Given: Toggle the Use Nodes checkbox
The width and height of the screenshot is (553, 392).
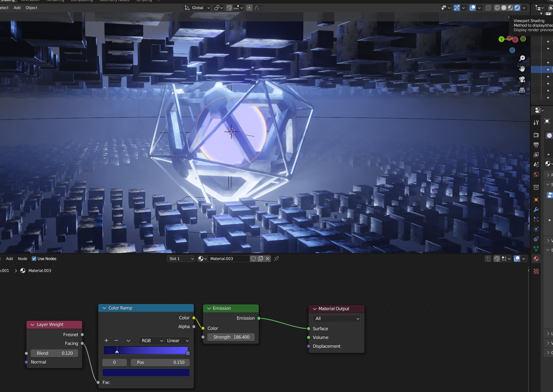Looking at the screenshot, I should click(x=34, y=259).
